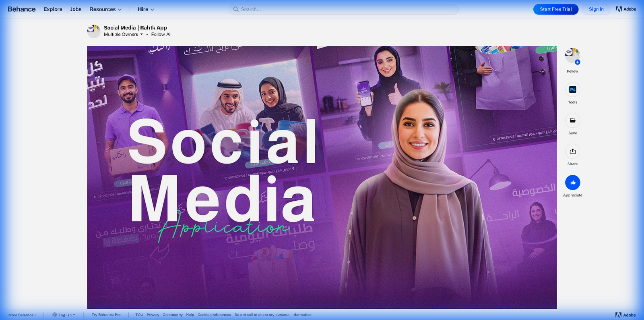The width and height of the screenshot is (644, 320).
Task: Open the Jobs page
Action: pos(76,9)
